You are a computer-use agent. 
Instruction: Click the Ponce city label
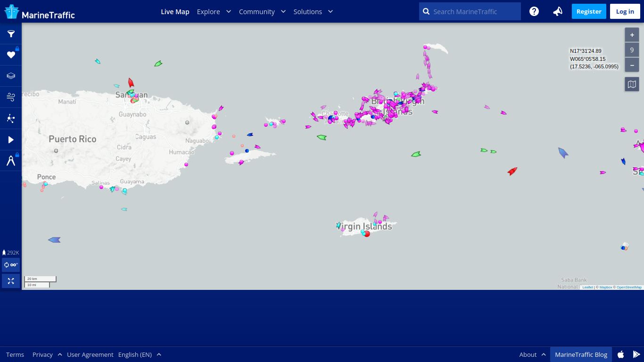point(46,177)
